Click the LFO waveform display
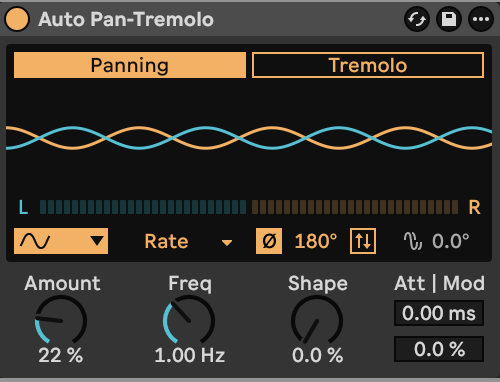Viewport: 500px width, 382px height. point(249,138)
